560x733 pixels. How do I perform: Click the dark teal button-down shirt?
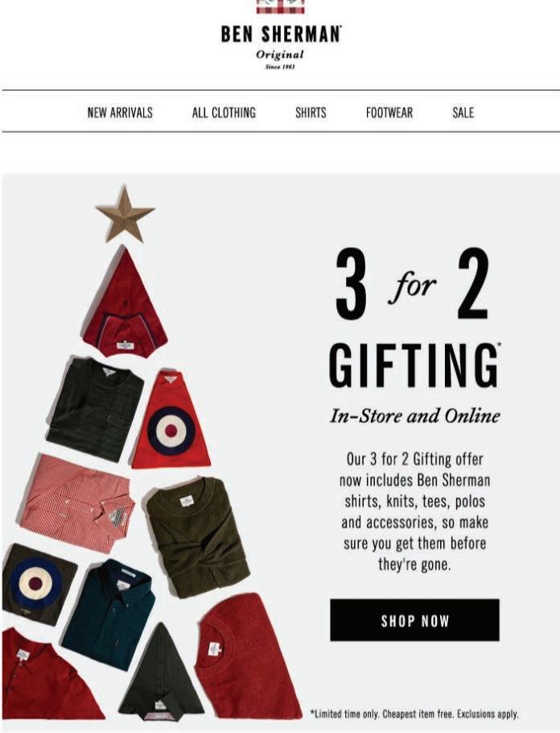[x=110, y=613]
